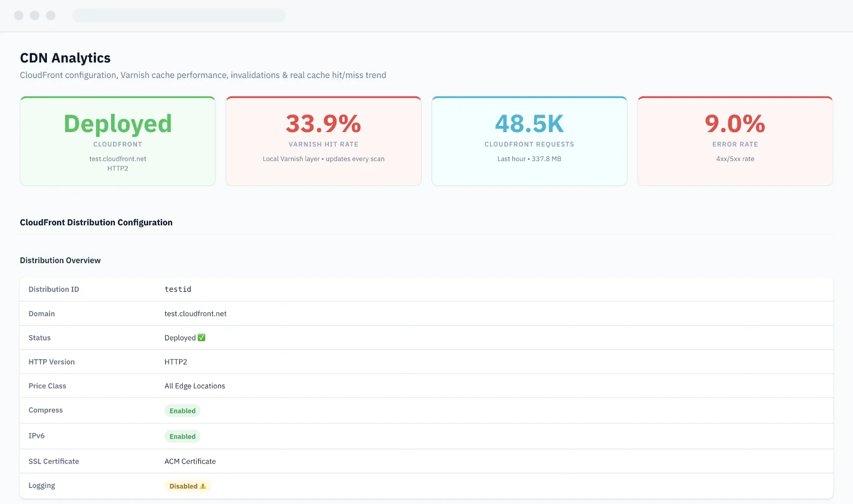Click the Logging row label

click(42, 486)
